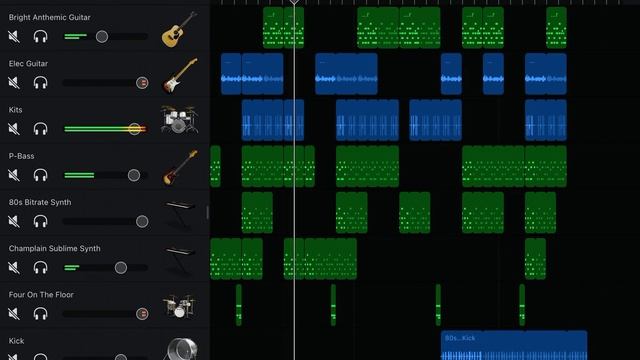Select the 80s Bitrate Synth track name

point(40,202)
